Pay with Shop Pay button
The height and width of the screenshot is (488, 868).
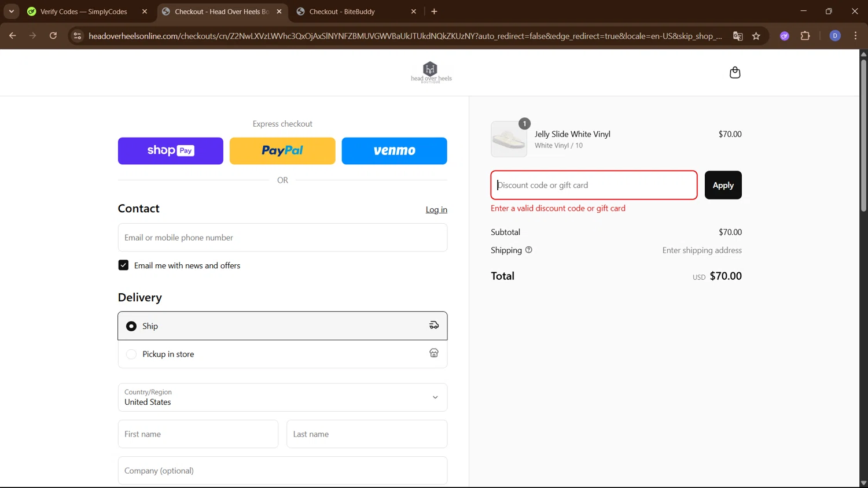click(171, 151)
